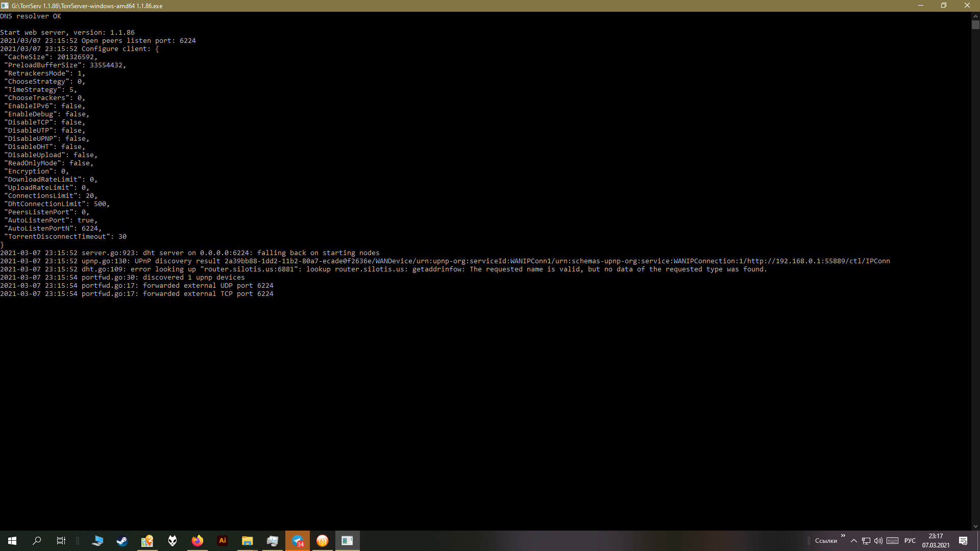This screenshot has width=980, height=551.
Task: Close the TorrServer console window
Action: click(x=967, y=6)
